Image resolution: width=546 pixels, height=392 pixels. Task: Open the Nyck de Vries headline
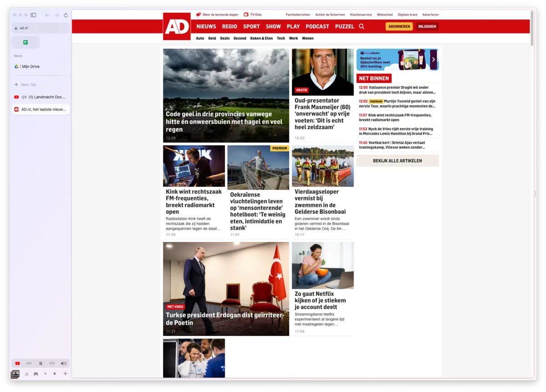click(x=398, y=131)
